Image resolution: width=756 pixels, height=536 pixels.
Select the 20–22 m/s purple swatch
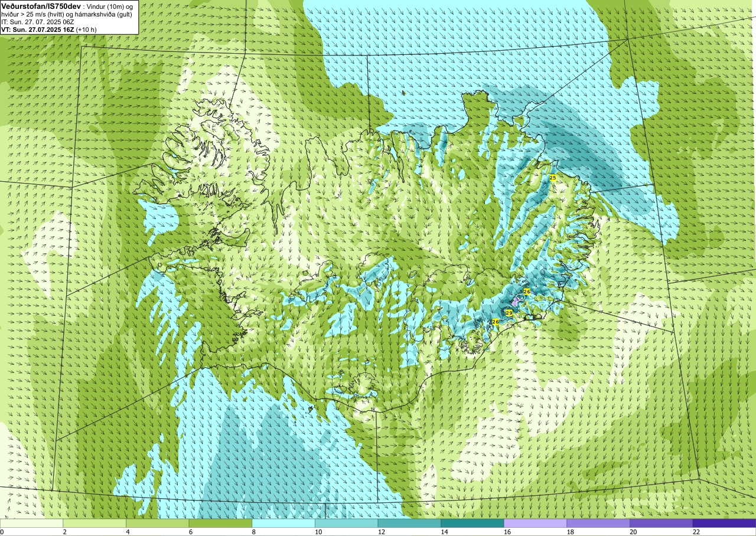click(x=661, y=523)
